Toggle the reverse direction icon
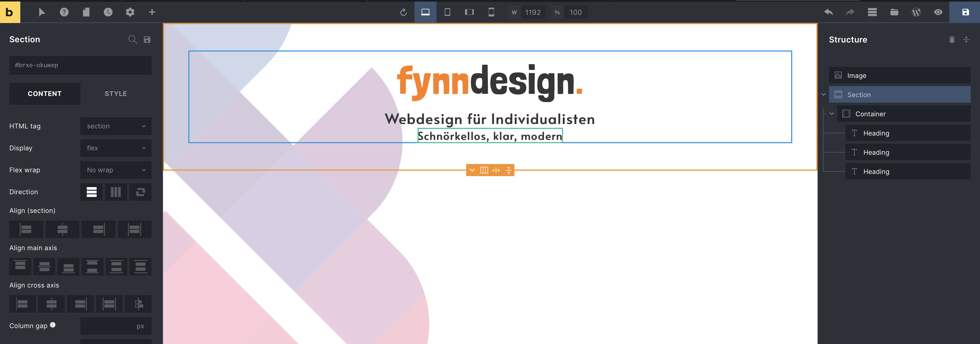This screenshot has height=344, width=980. (x=140, y=192)
